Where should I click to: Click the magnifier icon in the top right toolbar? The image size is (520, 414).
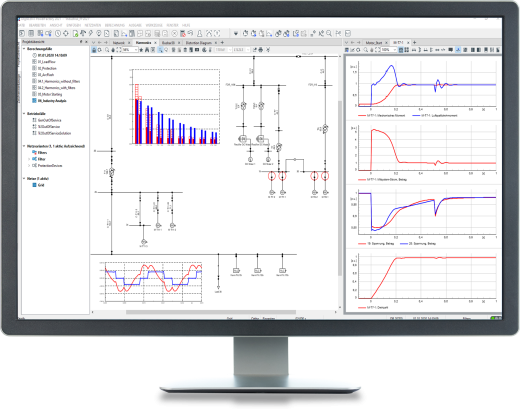pyautogui.click(x=329, y=33)
